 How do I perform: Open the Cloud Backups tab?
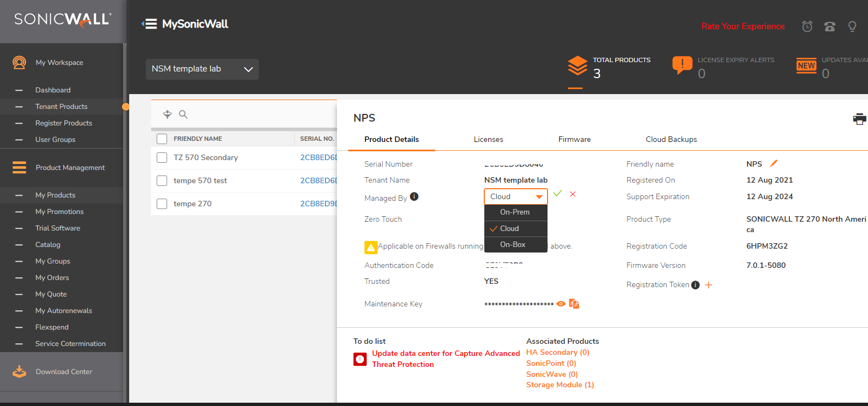[671, 140]
